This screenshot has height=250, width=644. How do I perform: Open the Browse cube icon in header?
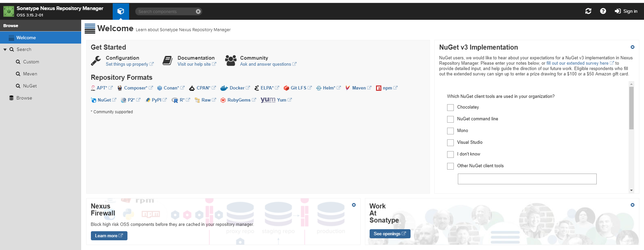pyautogui.click(x=121, y=11)
